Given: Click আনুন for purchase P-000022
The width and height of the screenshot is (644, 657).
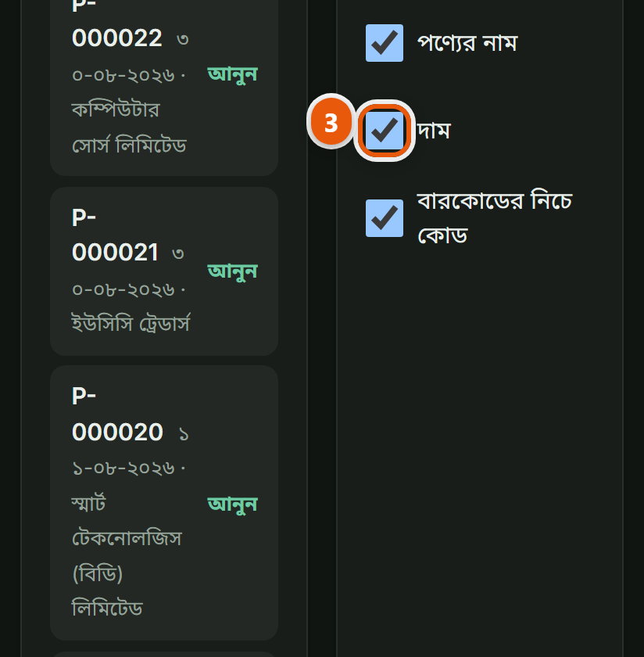Looking at the screenshot, I should click(232, 74).
